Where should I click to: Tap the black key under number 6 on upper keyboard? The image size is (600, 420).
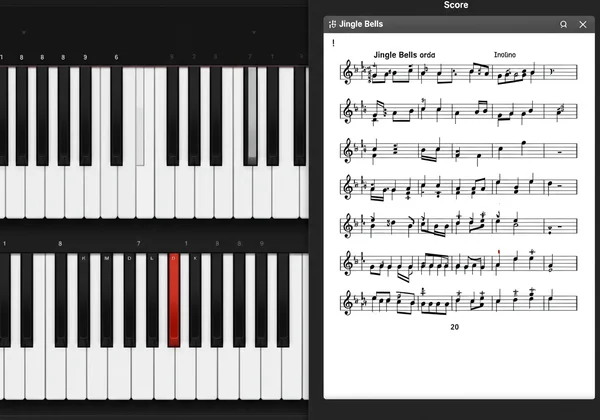click(116, 116)
